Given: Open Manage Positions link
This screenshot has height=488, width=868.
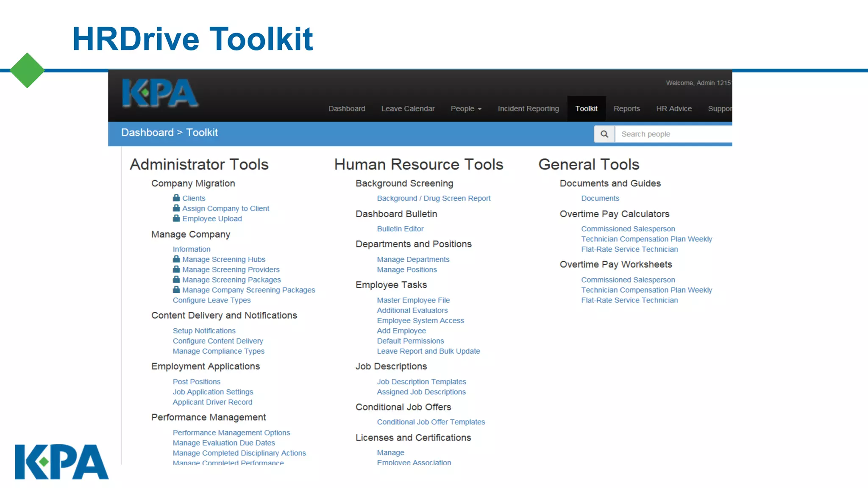Looking at the screenshot, I should click(x=407, y=269).
